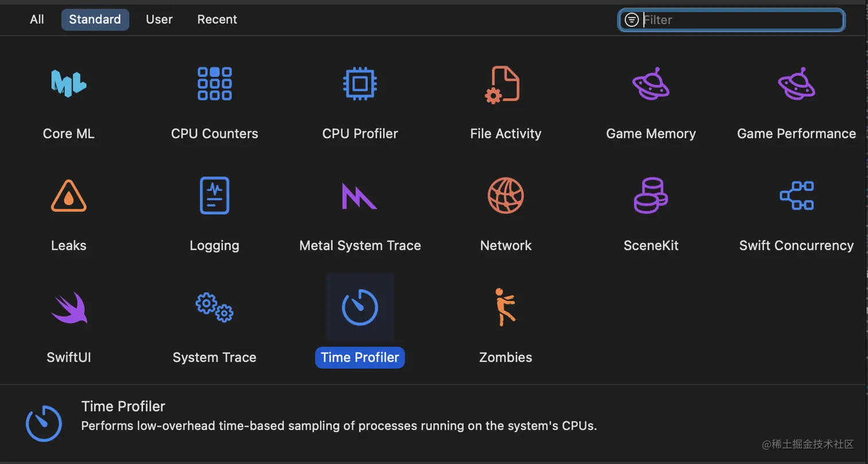Viewport: 868px width, 464px height.
Task: Select the SwiftUI bird icon
Action: pyautogui.click(x=69, y=308)
